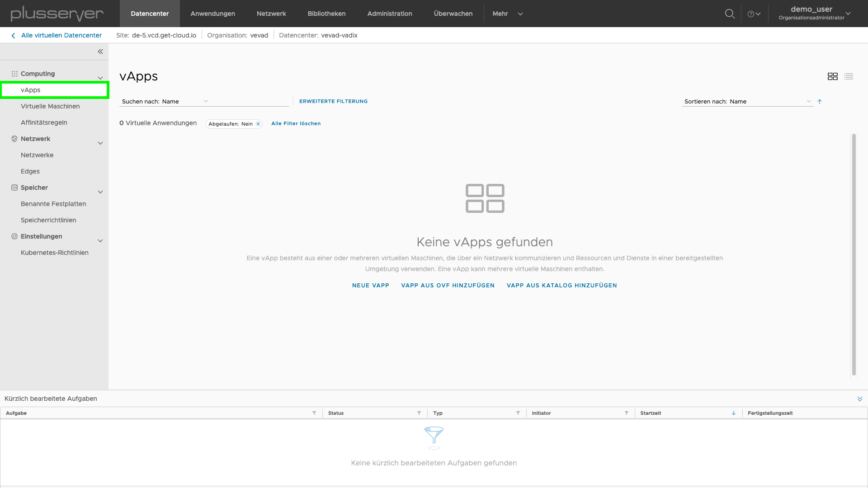The height and width of the screenshot is (488, 868).
Task: Click the Speicher storage icon
Action: pyautogui.click(x=14, y=188)
